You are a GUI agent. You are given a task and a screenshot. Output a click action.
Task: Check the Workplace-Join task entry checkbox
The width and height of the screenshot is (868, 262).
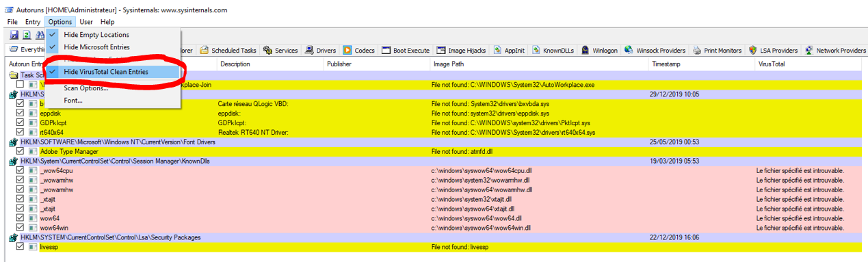click(21, 85)
